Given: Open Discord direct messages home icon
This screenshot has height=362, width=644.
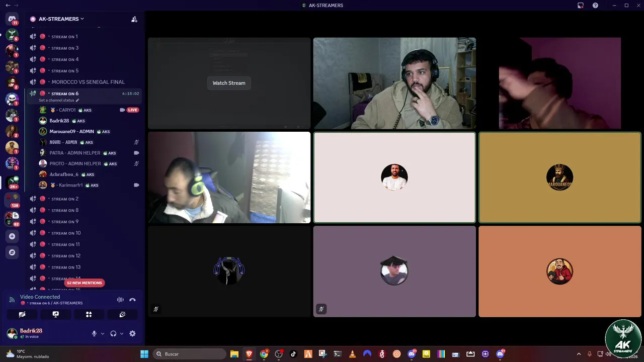Looking at the screenshot, I should (12, 19).
